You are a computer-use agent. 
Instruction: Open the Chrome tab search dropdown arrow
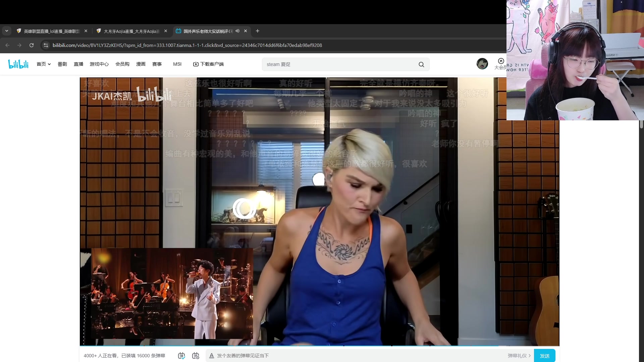(x=7, y=31)
